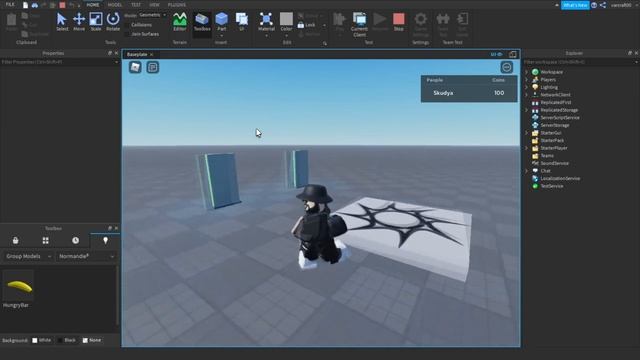Switch view with Current Client button
The height and width of the screenshot is (360, 640).
[x=359, y=24]
